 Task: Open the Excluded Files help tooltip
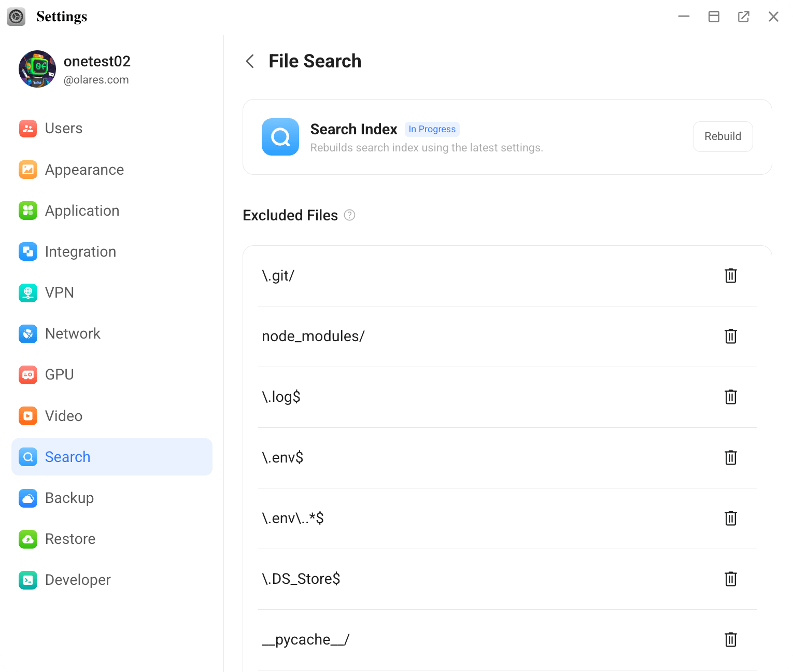point(349,215)
